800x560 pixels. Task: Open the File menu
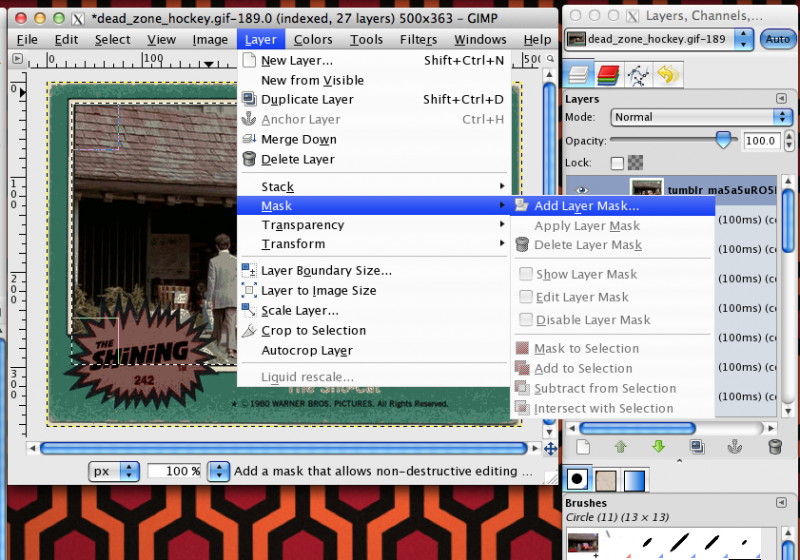27,39
